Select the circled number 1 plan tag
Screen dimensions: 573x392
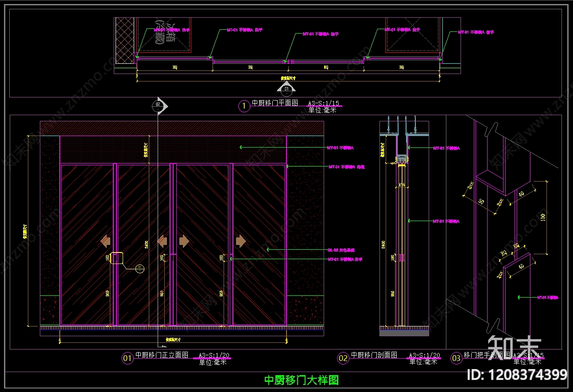[244, 106]
